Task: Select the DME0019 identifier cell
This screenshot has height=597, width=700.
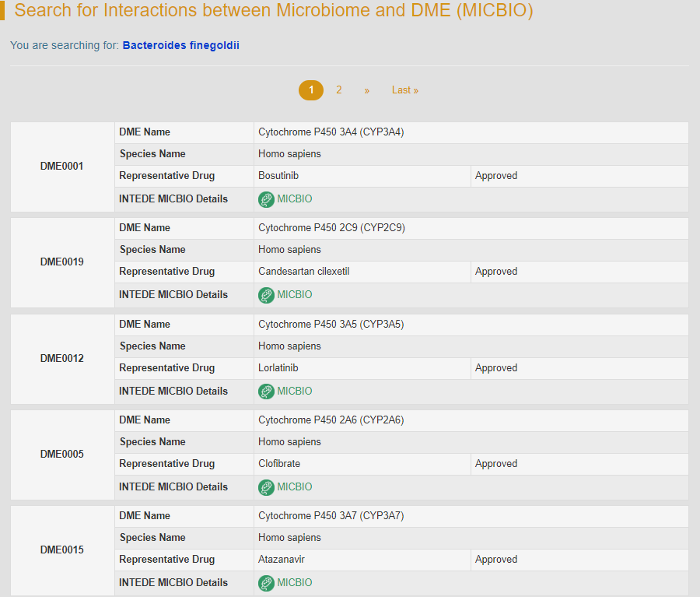Action: pyautogui.click(x=62, y=262)
